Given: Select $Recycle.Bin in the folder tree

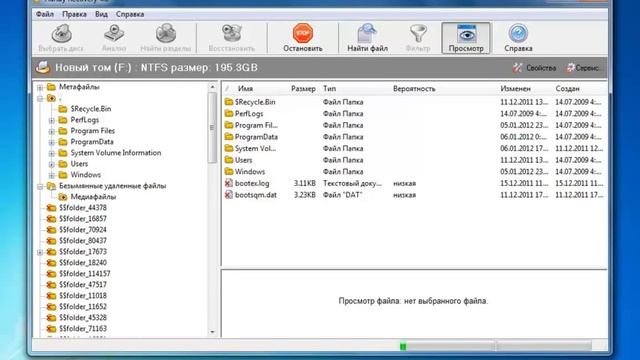Looking at the screenshot, I should coord(91,109).
